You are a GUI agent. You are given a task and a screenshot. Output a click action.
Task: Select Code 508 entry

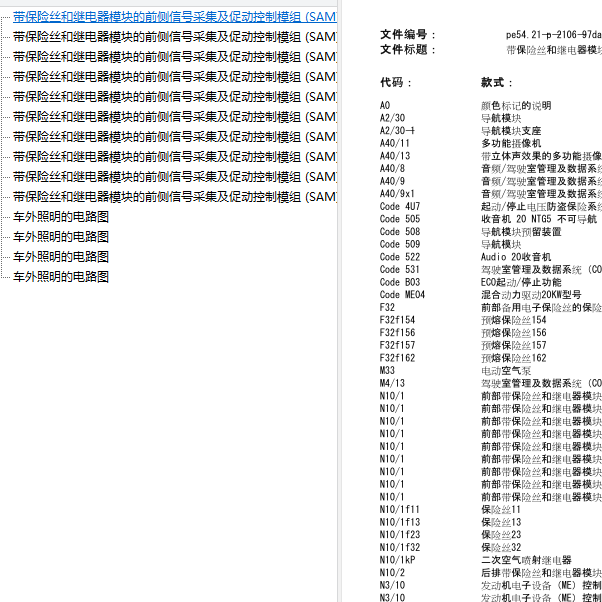400,232
